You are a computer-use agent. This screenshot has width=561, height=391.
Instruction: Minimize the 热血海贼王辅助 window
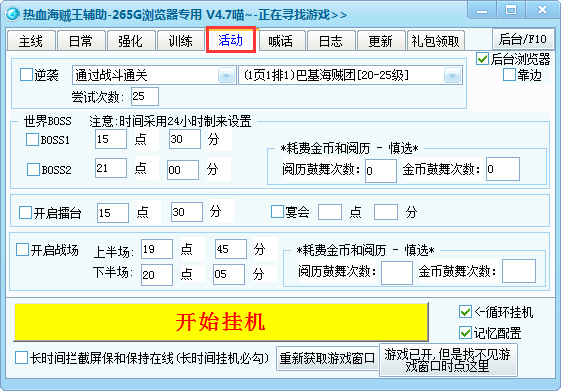pyautogui.click(x=482, y=11)
